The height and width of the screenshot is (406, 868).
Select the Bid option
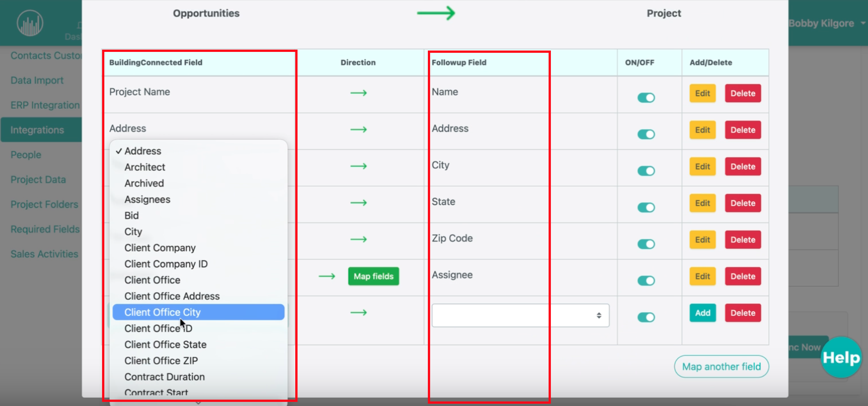[x=199, y=216]
